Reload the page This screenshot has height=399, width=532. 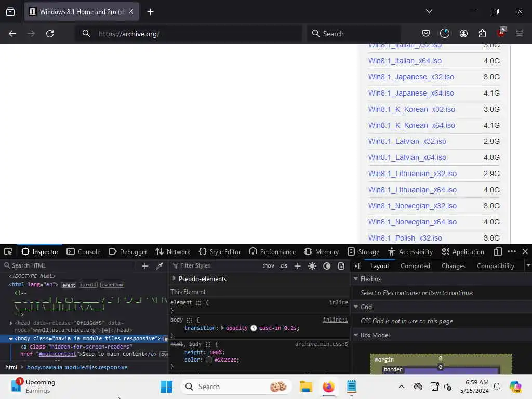pos(50,34)
